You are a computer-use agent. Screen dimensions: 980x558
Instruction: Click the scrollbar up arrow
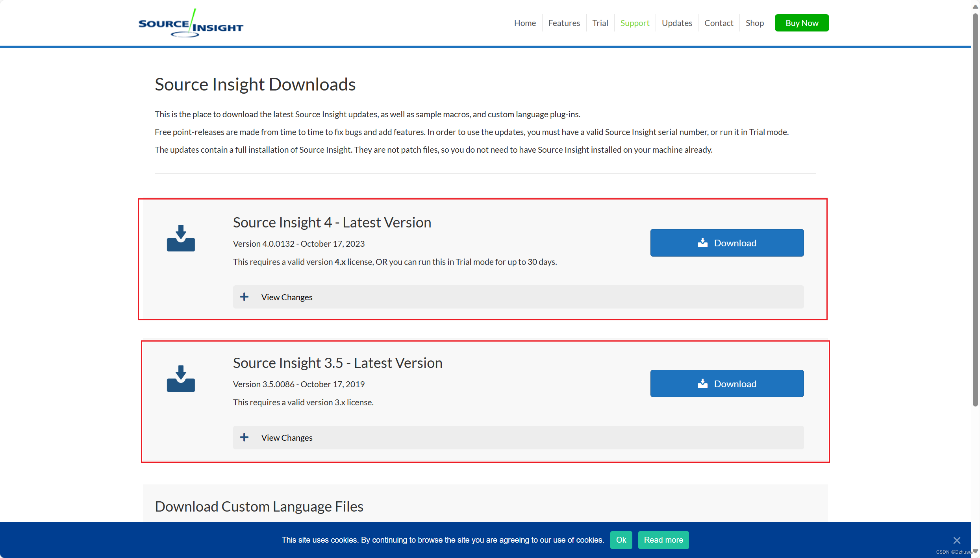[975, 6]
